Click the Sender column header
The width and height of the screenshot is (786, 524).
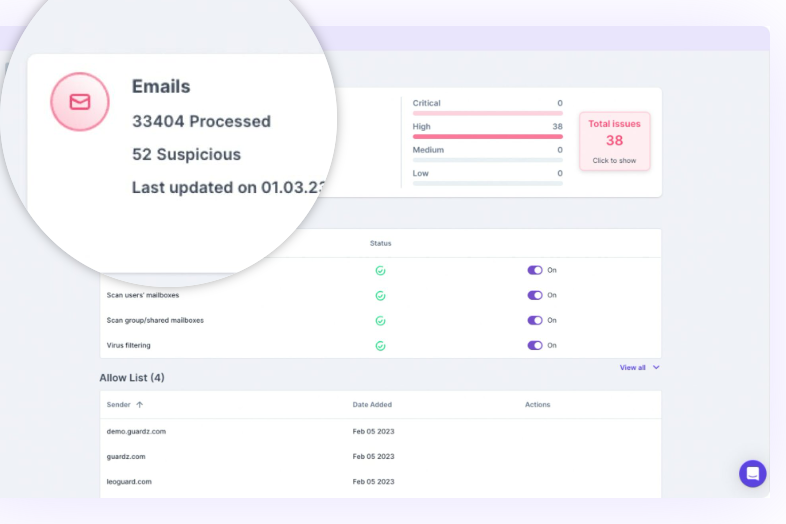(x=118, y=405)
